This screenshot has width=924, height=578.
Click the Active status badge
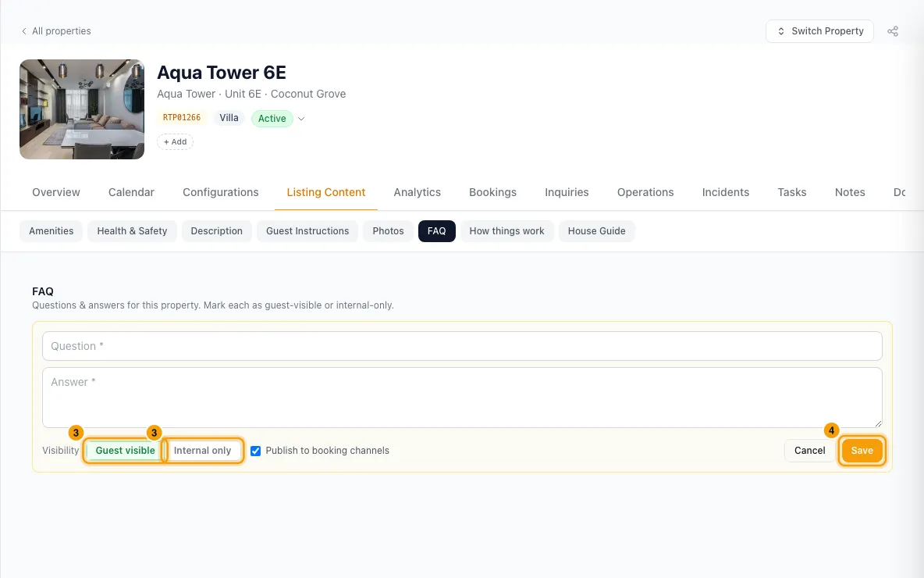pyautogui.click(x=272, y=119)
